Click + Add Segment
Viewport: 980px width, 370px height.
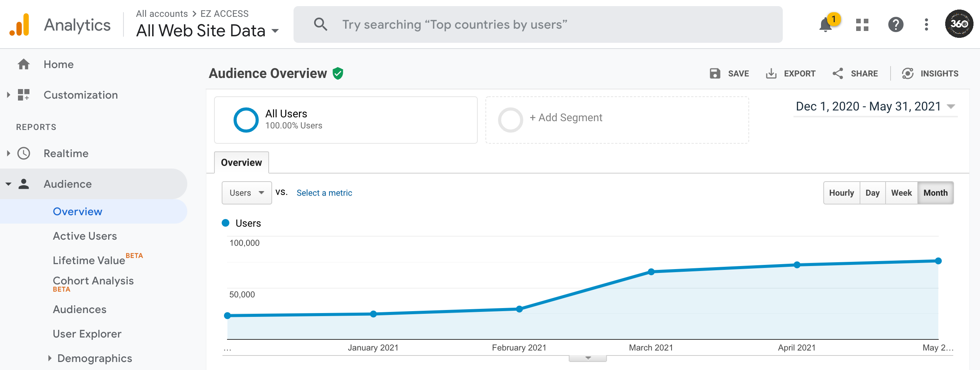566,118
